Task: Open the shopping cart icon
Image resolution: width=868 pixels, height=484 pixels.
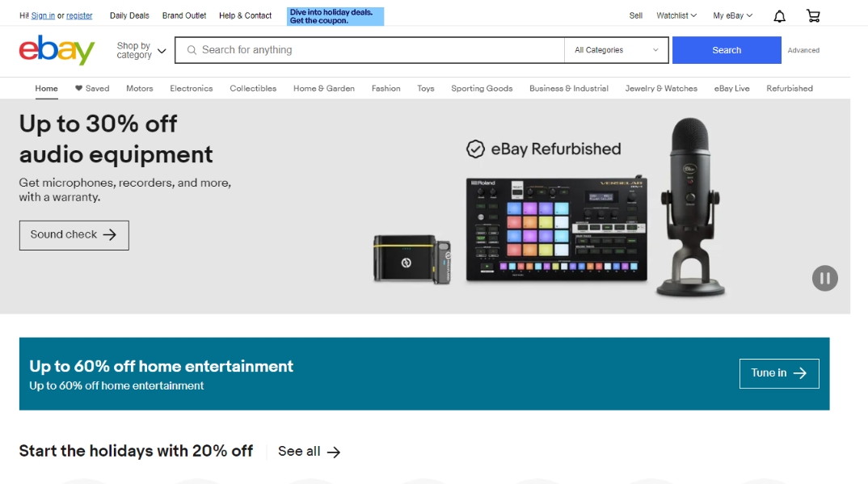Action: click(812, 15)
